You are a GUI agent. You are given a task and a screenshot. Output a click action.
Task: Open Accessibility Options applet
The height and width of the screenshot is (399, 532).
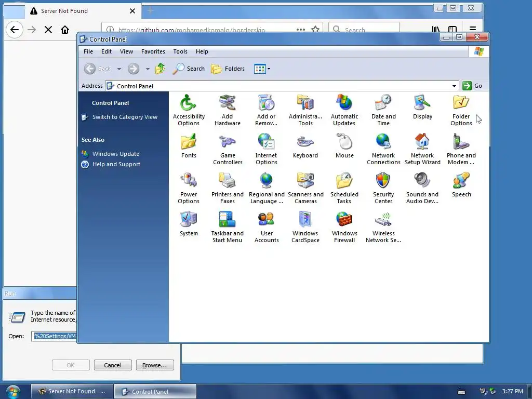(189, 110)
